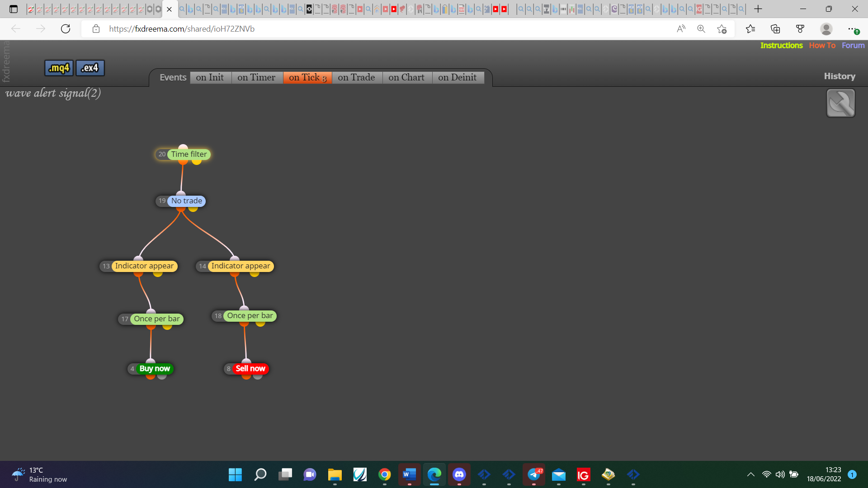
Task: Select the Time filter block 20
Action: click(183, 155)
